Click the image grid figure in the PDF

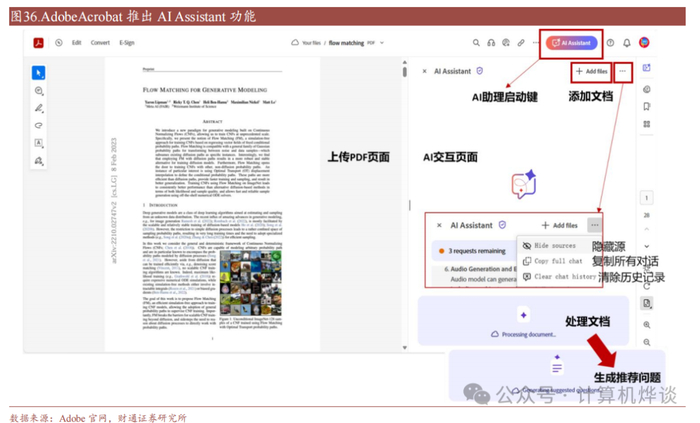pyautogui.click(x=251, y=283)
